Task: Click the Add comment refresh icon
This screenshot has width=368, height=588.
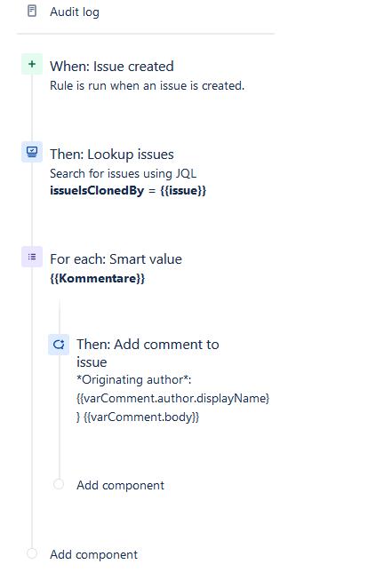Action: point(59,345)
